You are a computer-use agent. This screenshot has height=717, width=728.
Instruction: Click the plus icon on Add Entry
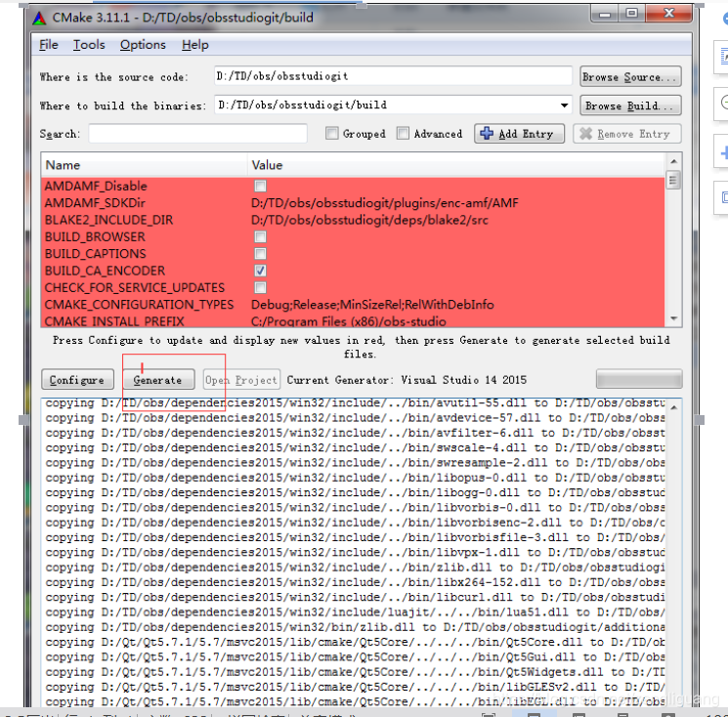487,134
